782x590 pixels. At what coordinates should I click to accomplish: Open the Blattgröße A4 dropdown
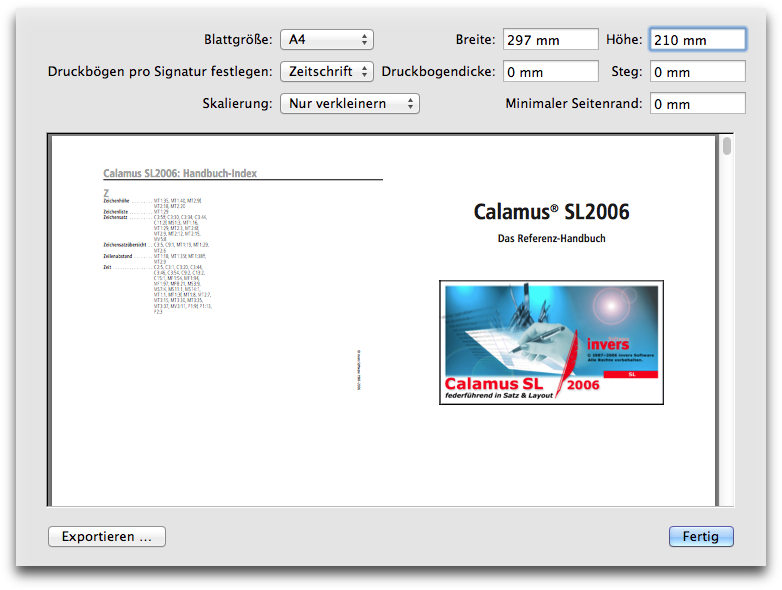coord(327,39)
